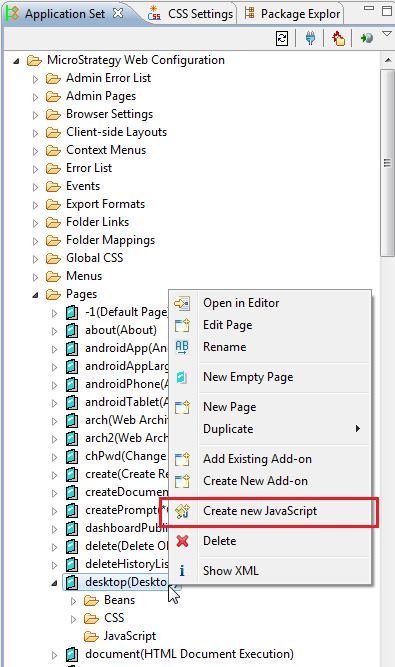The image size is (395, 667).
Task: Click the Application Set tab icon
Action: [13, 13]
